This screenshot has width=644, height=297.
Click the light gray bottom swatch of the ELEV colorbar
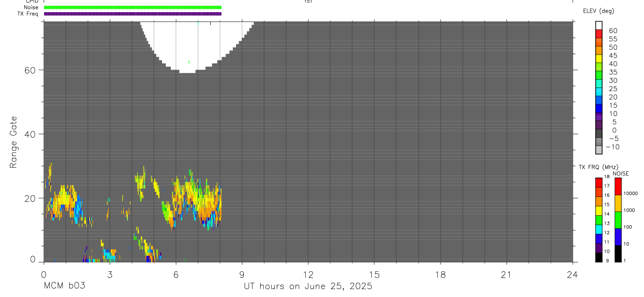599,150
